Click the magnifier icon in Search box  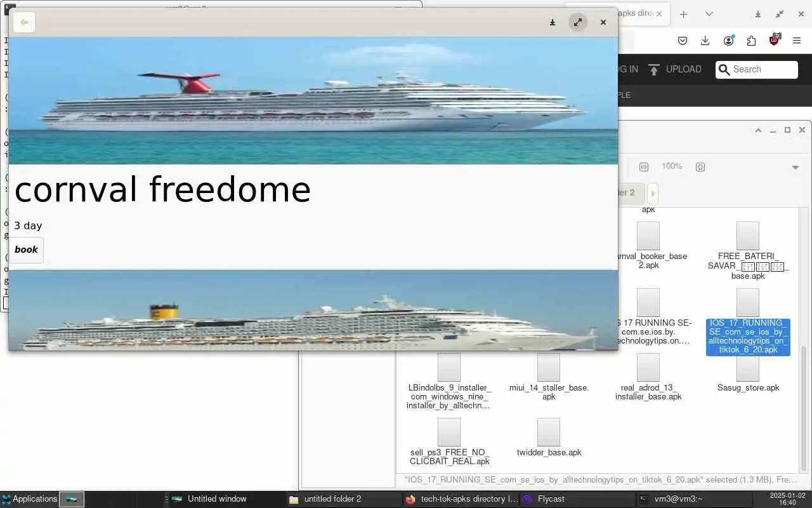[724, 70]
